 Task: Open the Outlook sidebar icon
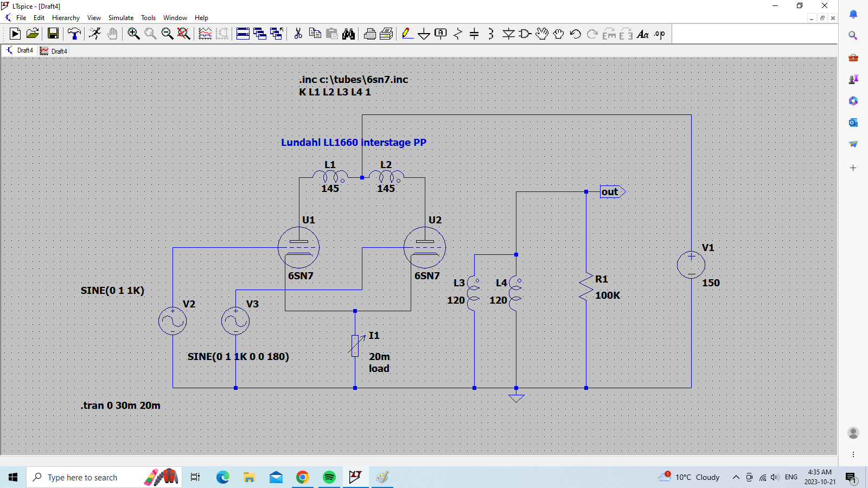pyautogui.click(x=853, y=123)
